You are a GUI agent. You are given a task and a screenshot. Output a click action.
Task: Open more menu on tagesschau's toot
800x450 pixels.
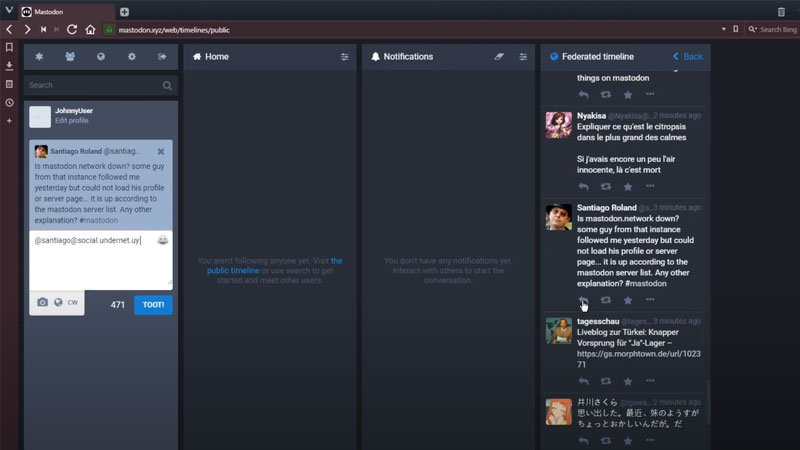click(650, 381)
